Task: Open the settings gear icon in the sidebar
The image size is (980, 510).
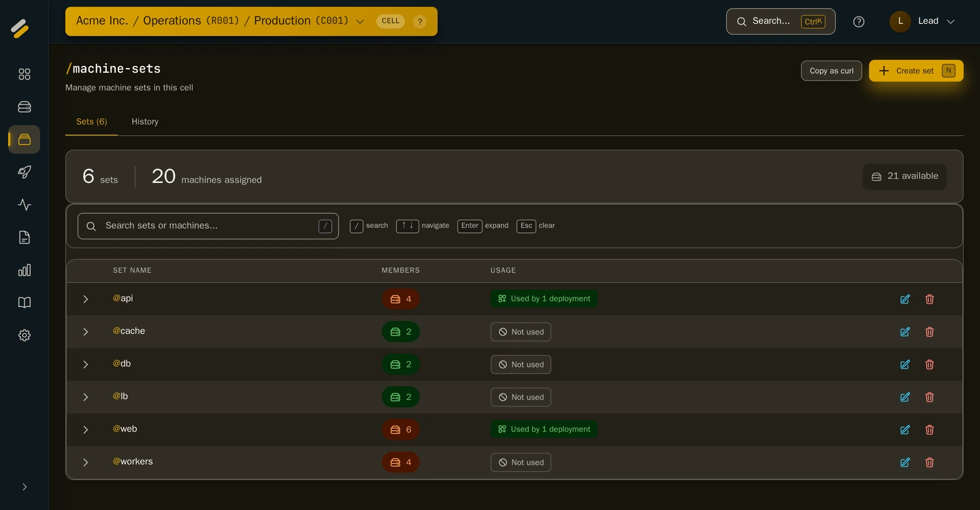Action: [24, 335]
